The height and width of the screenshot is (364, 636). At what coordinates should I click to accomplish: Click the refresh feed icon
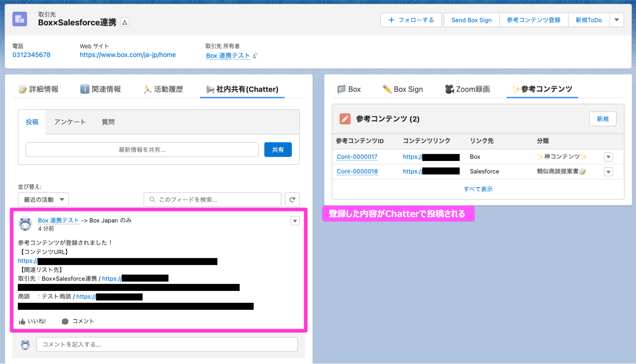(292, 200)
